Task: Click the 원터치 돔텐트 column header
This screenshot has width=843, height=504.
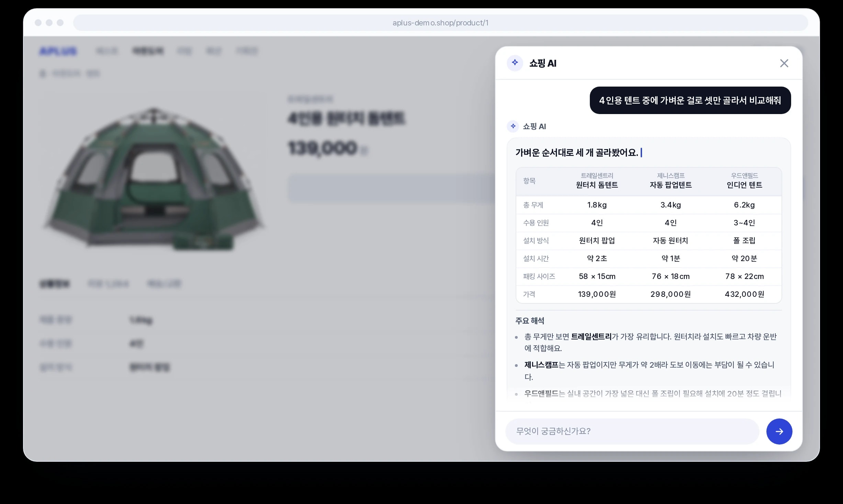Action: (597, 181)
